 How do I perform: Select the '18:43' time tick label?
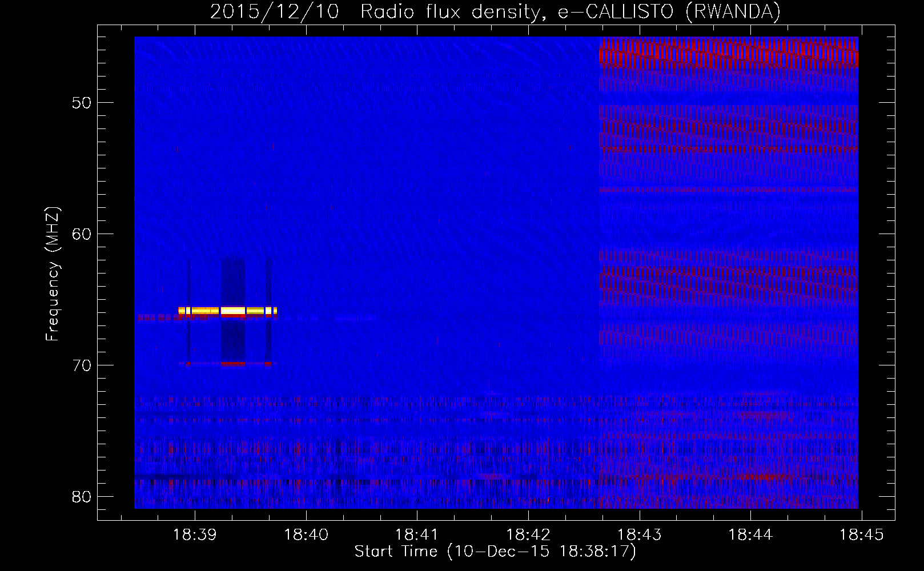pyautogui.click(x=640, y=535)
